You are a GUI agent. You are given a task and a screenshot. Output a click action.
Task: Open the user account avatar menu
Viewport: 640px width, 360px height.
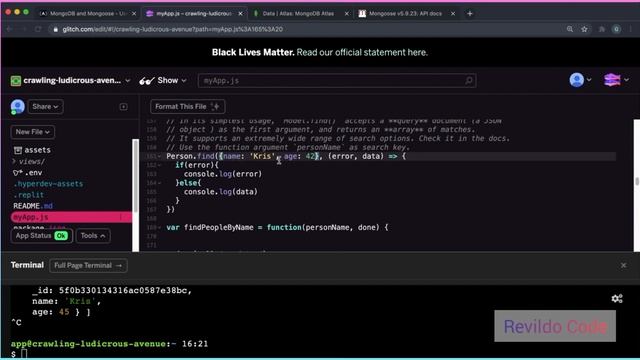(580, 80)
